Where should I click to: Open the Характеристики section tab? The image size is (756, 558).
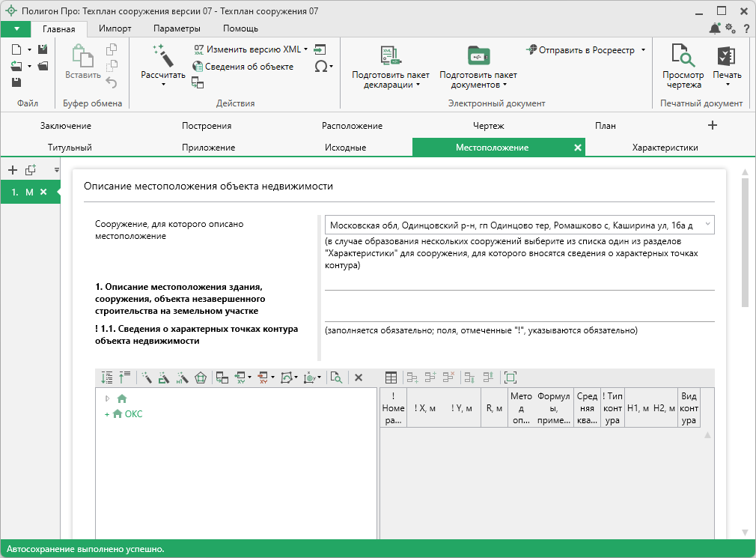(665, 148)
